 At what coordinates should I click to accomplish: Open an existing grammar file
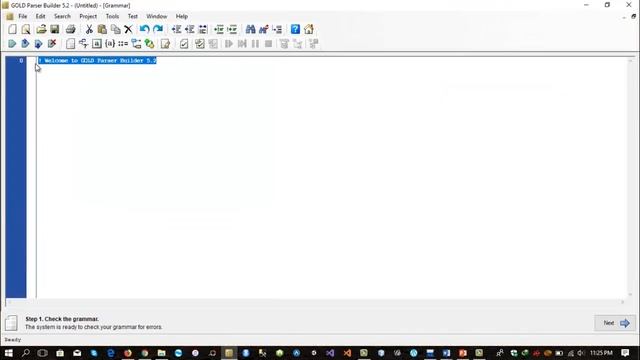(x=41, y=29)
